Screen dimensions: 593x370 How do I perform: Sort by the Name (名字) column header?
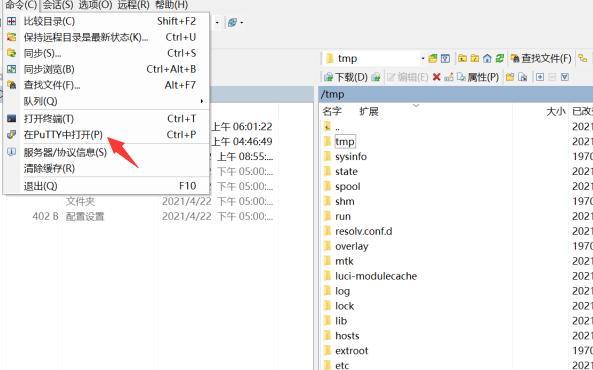[x=332, y=111]
